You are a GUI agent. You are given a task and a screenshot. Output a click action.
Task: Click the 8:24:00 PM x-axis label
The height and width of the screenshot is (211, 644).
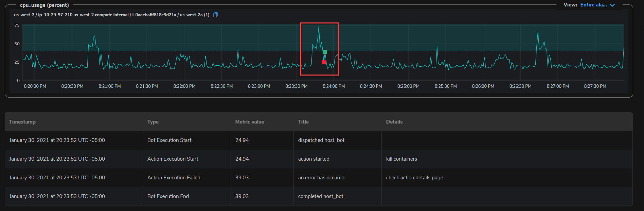[334, 86]
